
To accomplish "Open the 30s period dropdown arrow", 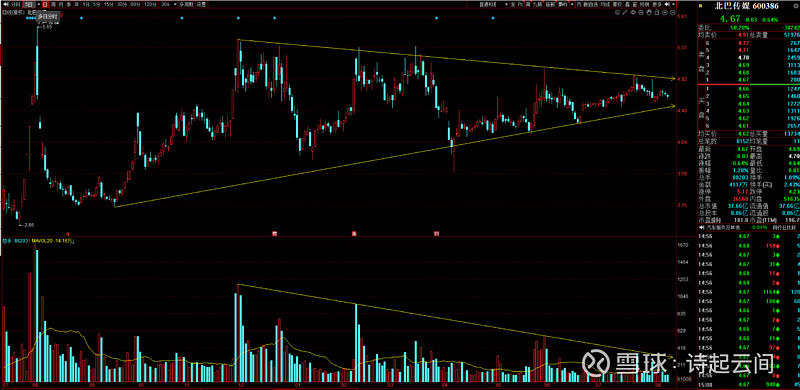I will pos(175,5).
